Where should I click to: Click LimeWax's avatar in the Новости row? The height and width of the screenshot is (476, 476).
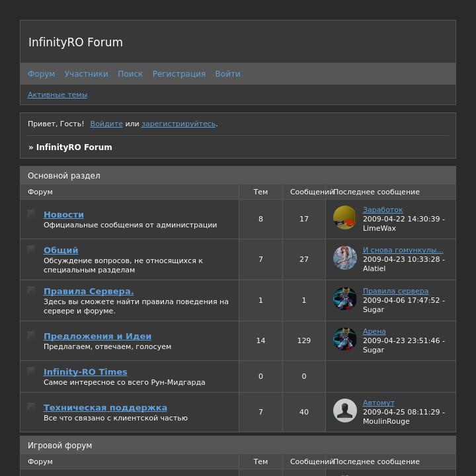click(344, 218)
